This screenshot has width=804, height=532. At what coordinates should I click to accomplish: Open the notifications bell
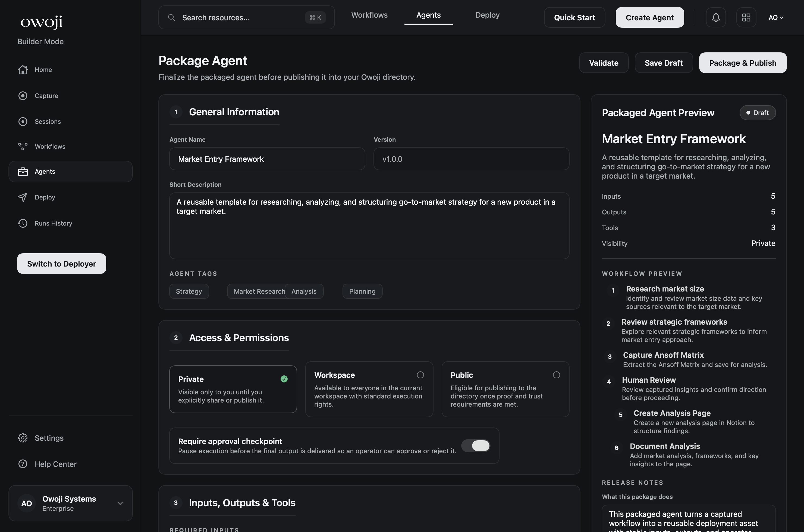(x=715, y=17)
